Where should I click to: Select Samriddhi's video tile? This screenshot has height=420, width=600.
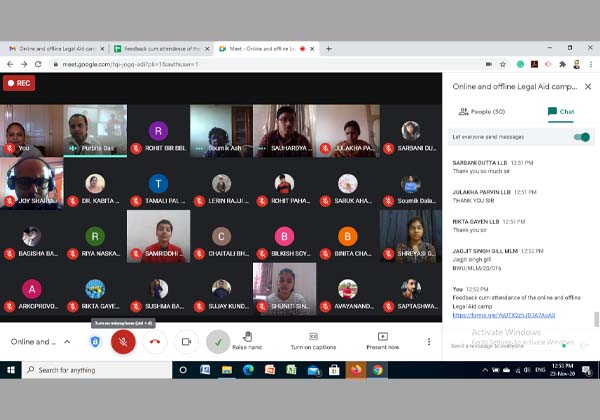tap(157, 236)
